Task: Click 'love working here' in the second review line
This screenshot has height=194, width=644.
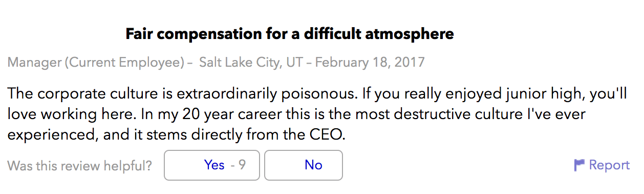Action: (x=65, y=115)
